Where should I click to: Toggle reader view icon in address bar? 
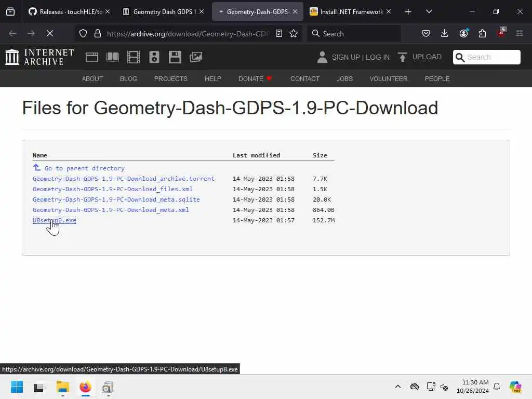coord(279,33)
